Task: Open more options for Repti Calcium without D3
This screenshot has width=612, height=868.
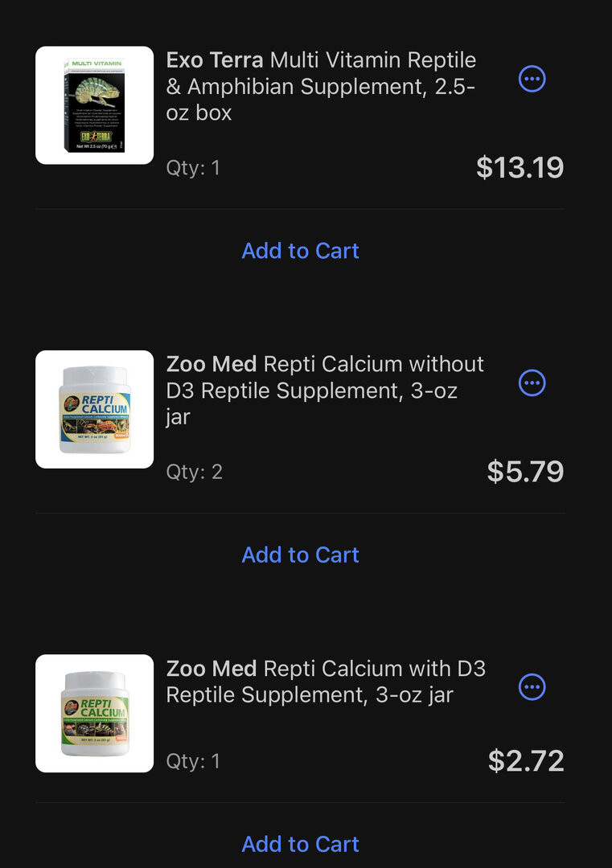Action: [x=532, y=383]
